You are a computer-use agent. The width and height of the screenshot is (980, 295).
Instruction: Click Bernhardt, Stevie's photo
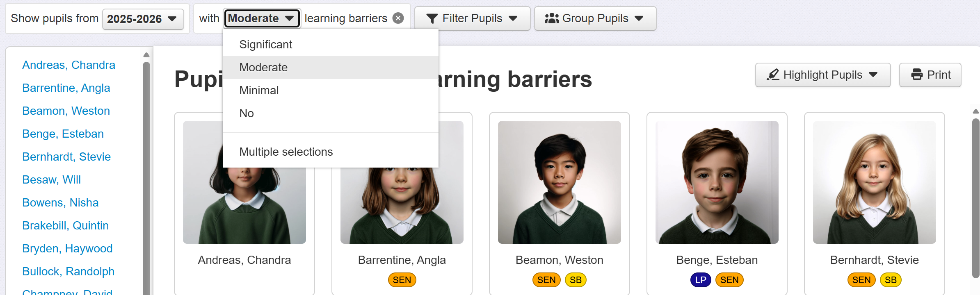tap(875, 182)
